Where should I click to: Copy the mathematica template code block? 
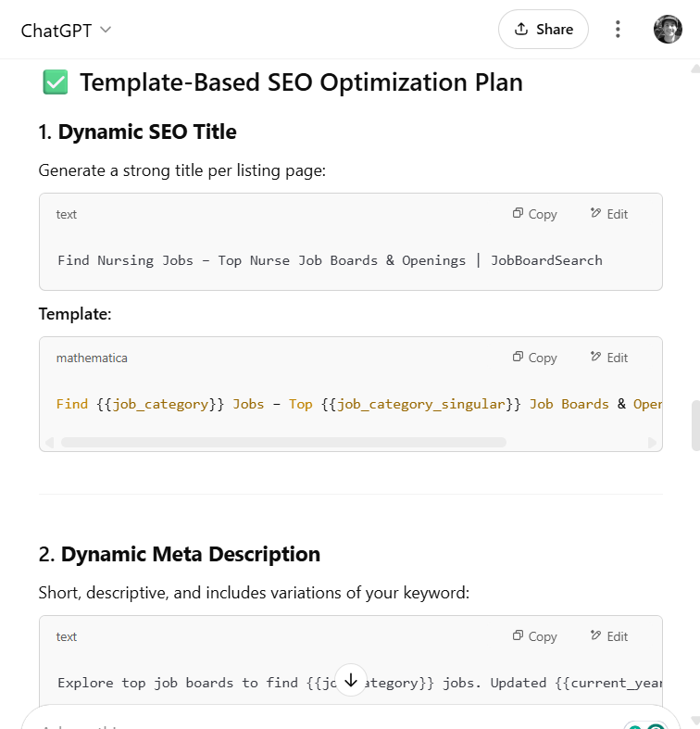tap(535, 358)
